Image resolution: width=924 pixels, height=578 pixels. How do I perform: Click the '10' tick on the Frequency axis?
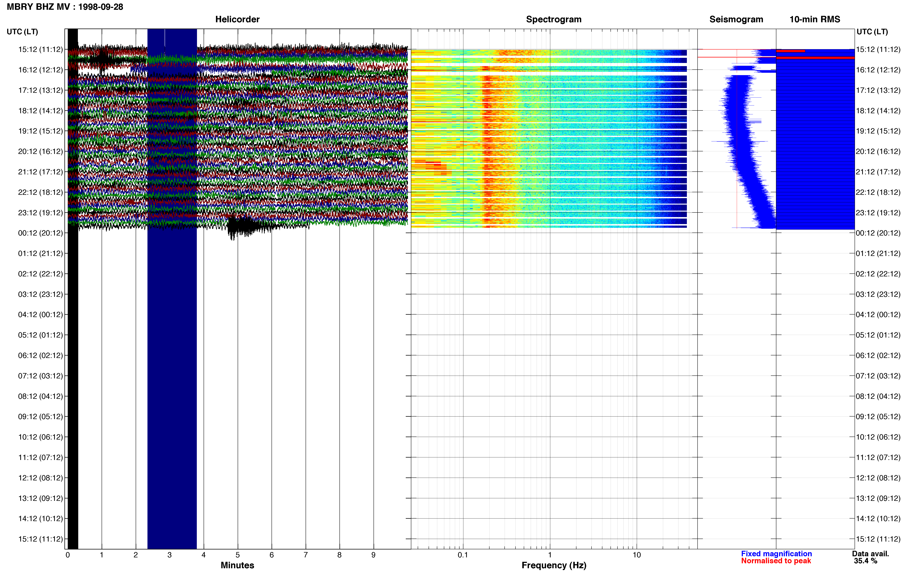tap(637, 555)
